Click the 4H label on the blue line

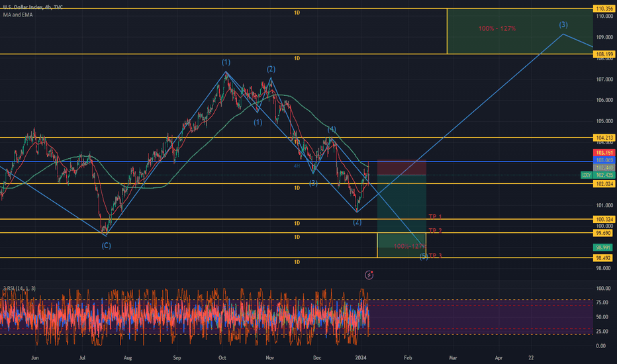click(297, 165)
